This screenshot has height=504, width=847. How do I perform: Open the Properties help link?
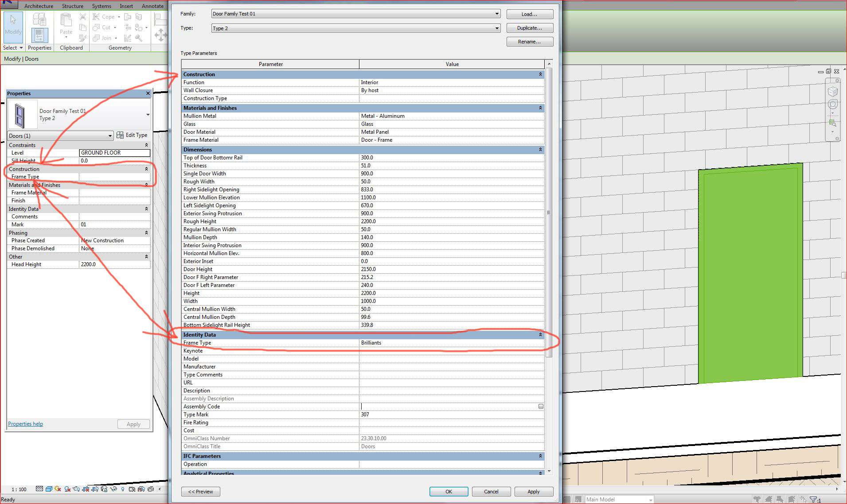pos(26,424)
